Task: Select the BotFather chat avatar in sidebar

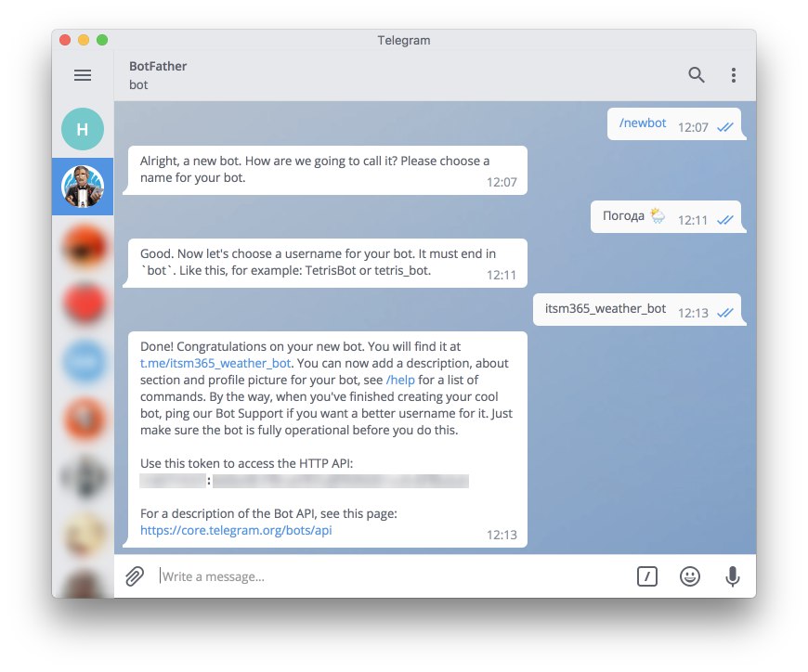Action: click(x=83, y=187)
